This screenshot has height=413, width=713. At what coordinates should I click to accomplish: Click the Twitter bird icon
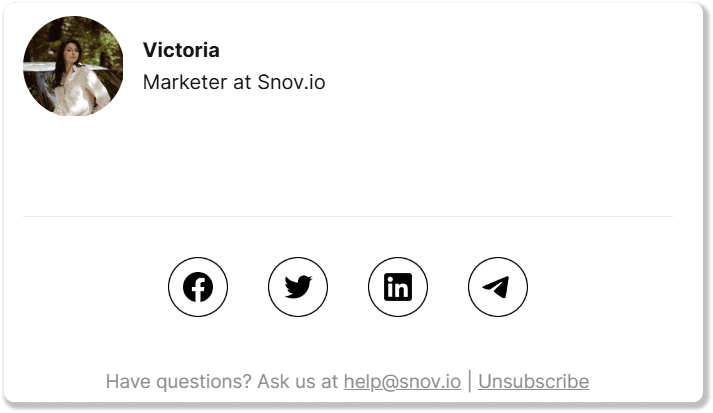click(x=298, y=288)
